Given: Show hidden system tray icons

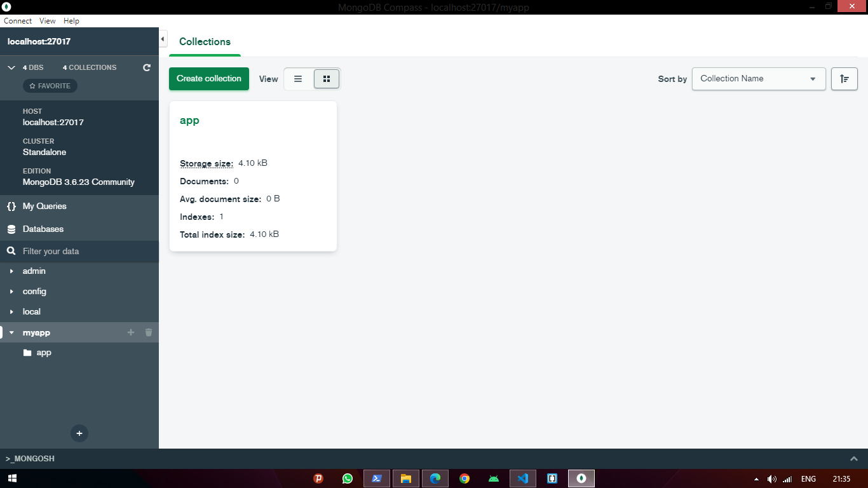Looking at the screenshot, I should click(756, 479).
